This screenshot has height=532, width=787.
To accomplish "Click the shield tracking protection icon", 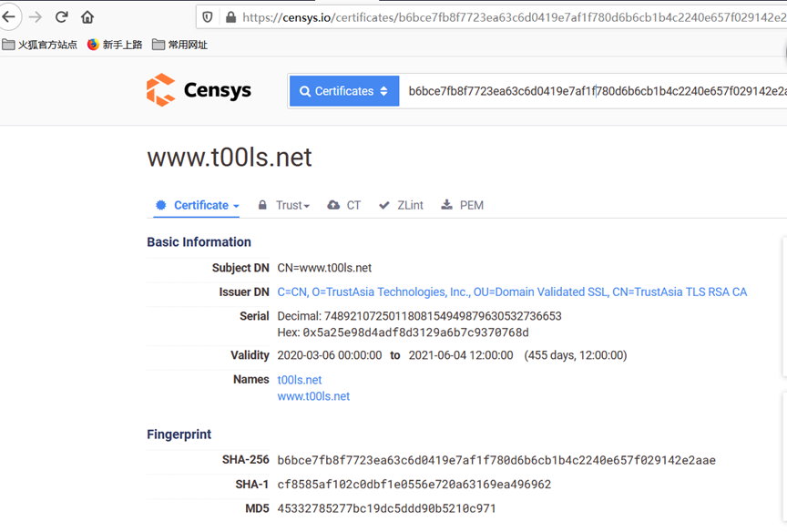I will point(208,17).
